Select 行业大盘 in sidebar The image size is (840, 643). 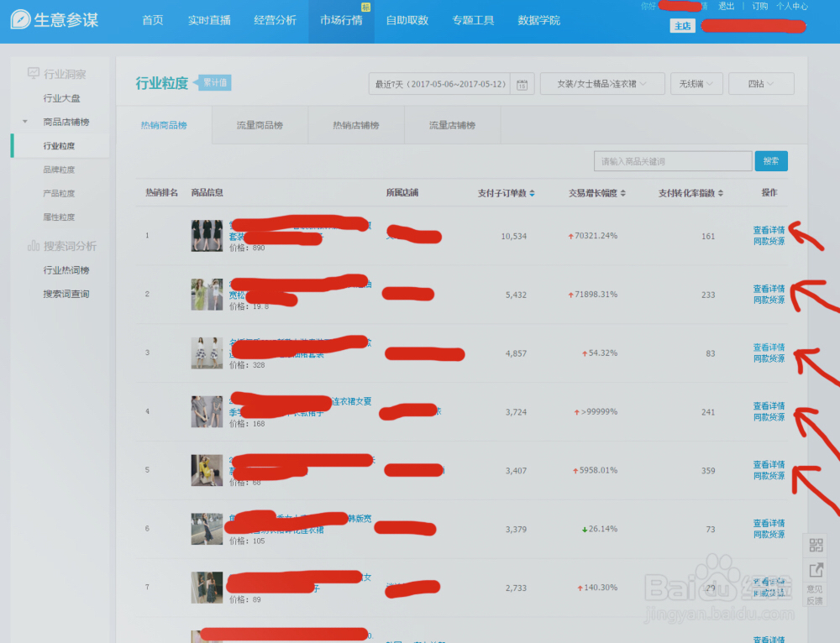61,98
